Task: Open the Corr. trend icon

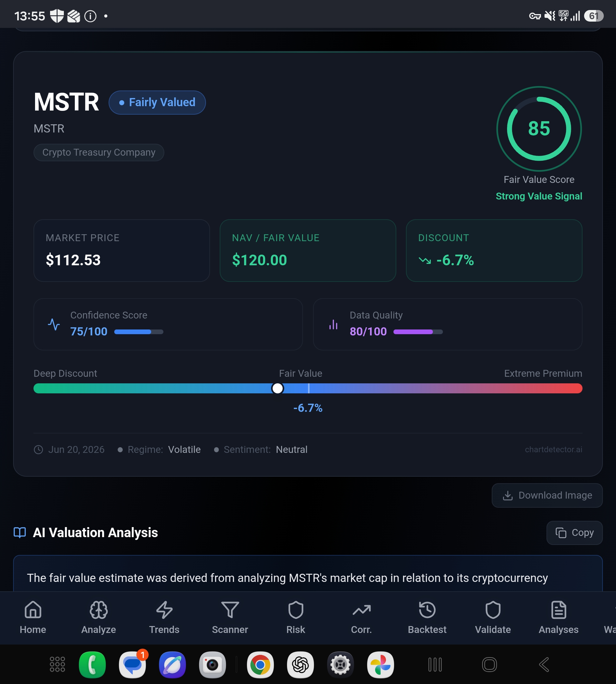Action: click(362, 610)
